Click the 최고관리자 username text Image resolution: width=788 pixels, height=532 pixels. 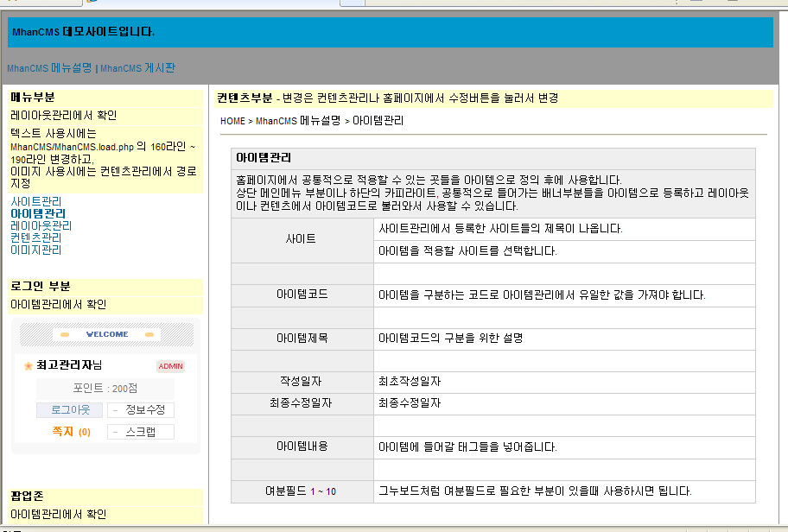point(65,365)
